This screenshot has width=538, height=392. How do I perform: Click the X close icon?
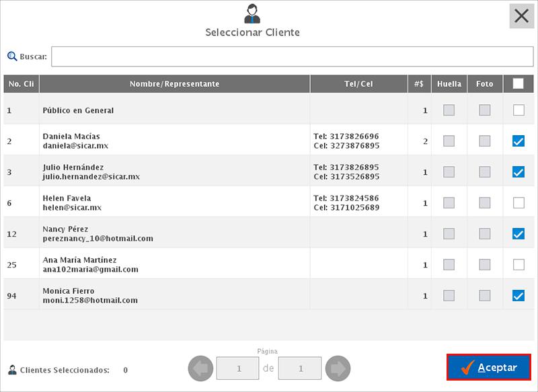coord(521,16)
